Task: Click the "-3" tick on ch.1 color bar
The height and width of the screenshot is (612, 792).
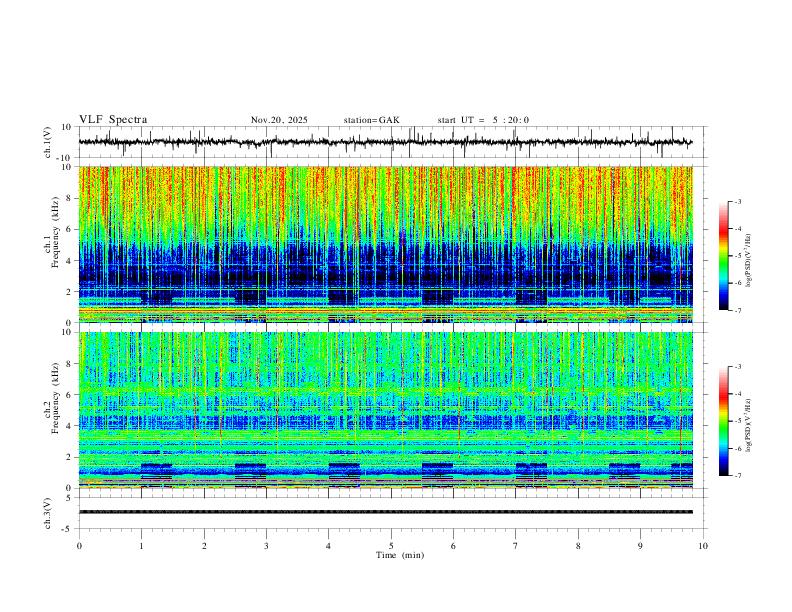Action: coord(738,201)
